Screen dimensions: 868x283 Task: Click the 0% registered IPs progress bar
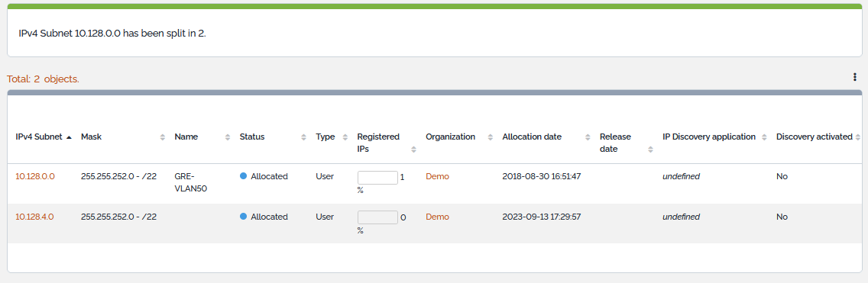point(377,217)
